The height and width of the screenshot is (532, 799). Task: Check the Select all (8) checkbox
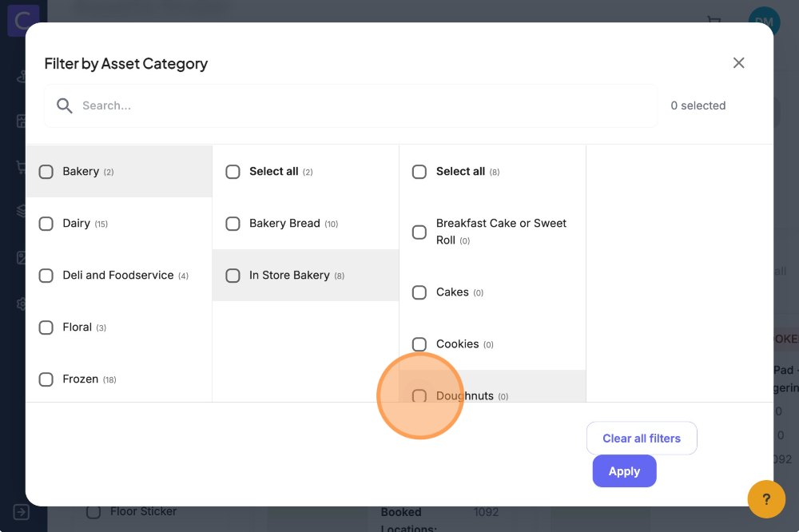click(419, 172)
